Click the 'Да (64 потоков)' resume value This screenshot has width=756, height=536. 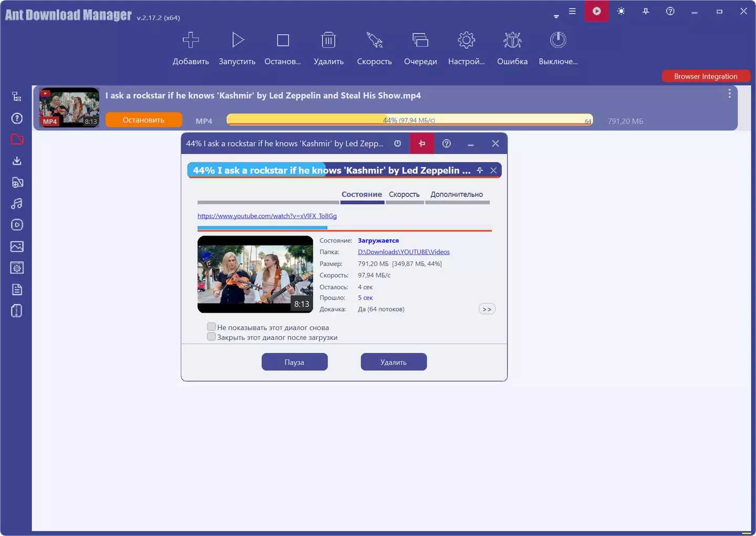click(x=381, y=310)
